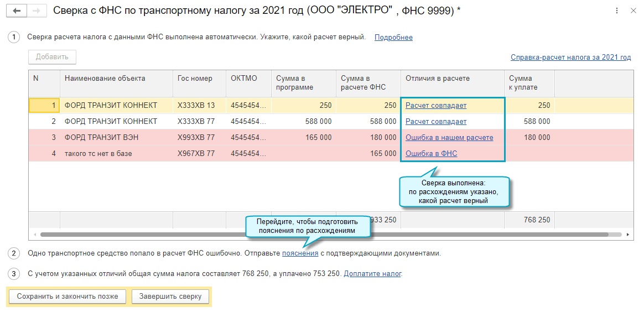This screenshot has height=312, width=644.
Task: Open 'Справка-расчет налога за 2021 год' link
Action: 570,57
